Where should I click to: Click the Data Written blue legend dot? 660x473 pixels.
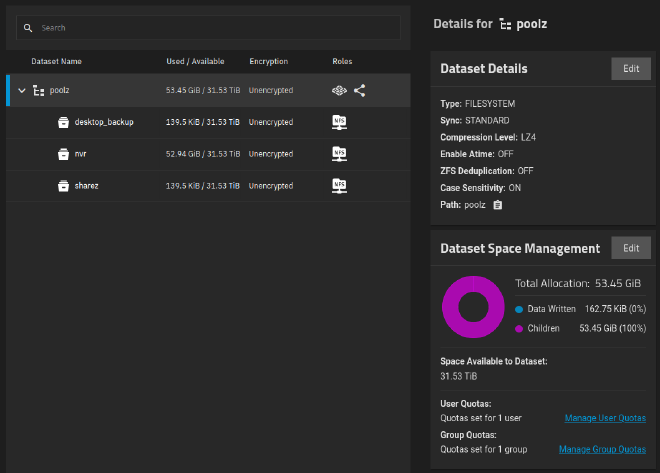519,309
